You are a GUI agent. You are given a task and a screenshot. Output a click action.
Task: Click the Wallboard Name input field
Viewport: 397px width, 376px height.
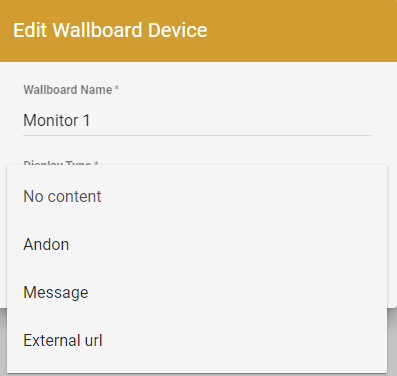point(197,120)
